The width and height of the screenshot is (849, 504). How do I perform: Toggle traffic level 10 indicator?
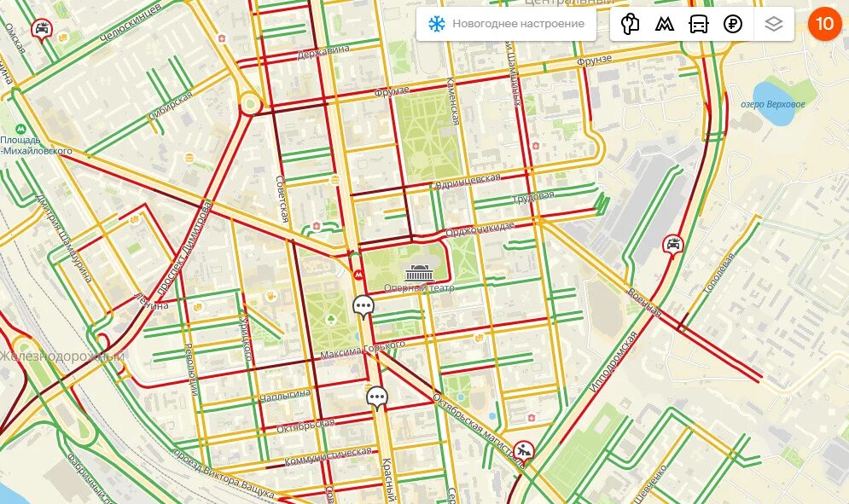click(x=824, y=23)
